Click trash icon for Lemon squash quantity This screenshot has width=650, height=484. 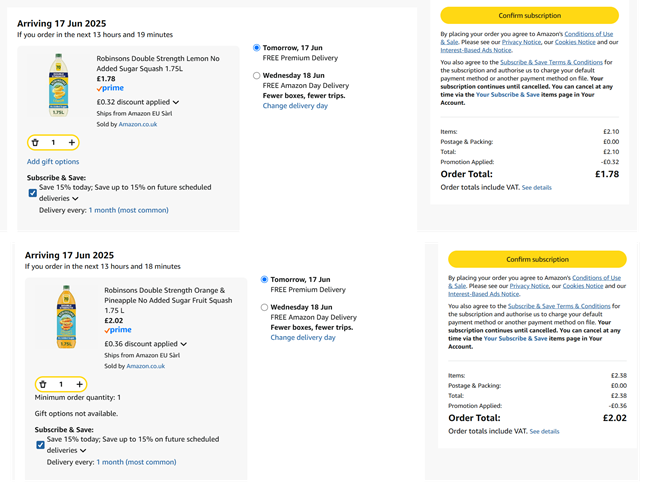pyautogui.click(x=35, y=143)
